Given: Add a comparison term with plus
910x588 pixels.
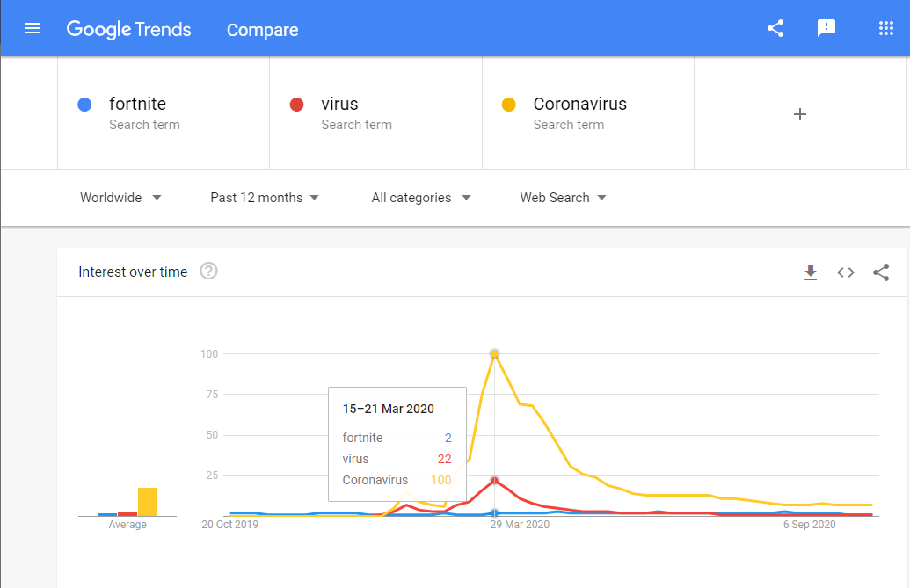Looking at the screenshot, I should (x=800, y=114).
